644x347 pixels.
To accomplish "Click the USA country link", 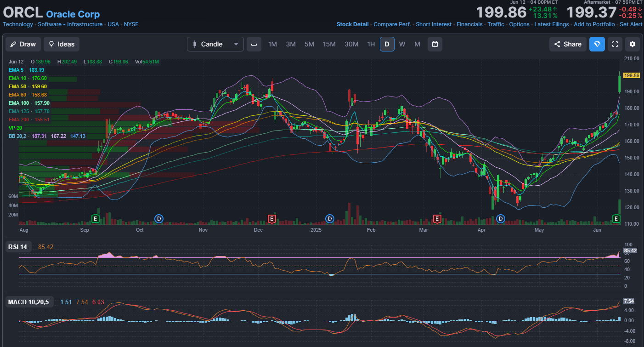I will click(113, 24).
